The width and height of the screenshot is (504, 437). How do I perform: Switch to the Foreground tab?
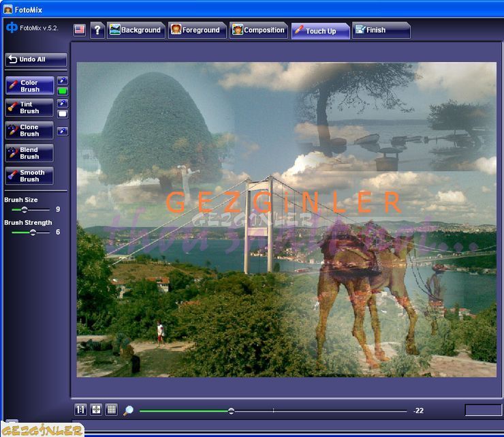click(x=197, y=30)
